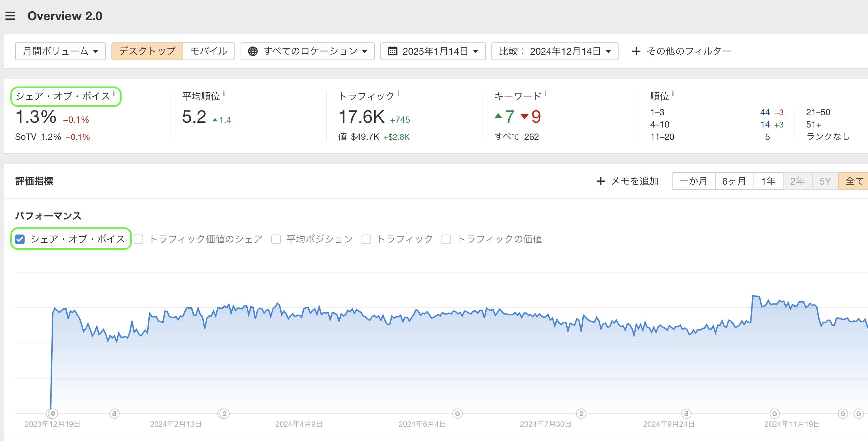Image resolution: width=868 pixels, height=441 pixels.
Task: Open the hamburger menu icon
Action: pos(10,16)
